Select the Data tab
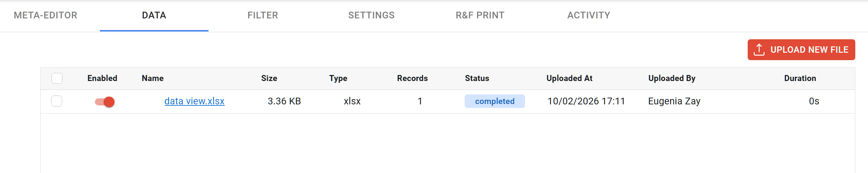The width and height of the screenshot is (868, 173). click(x=154, y=15)
